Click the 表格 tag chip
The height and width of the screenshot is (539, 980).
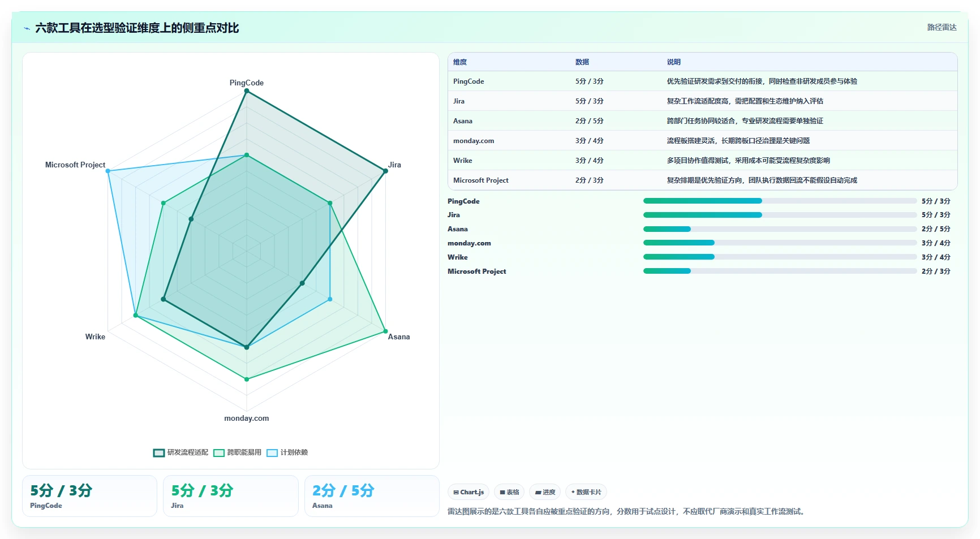(509, 492)
